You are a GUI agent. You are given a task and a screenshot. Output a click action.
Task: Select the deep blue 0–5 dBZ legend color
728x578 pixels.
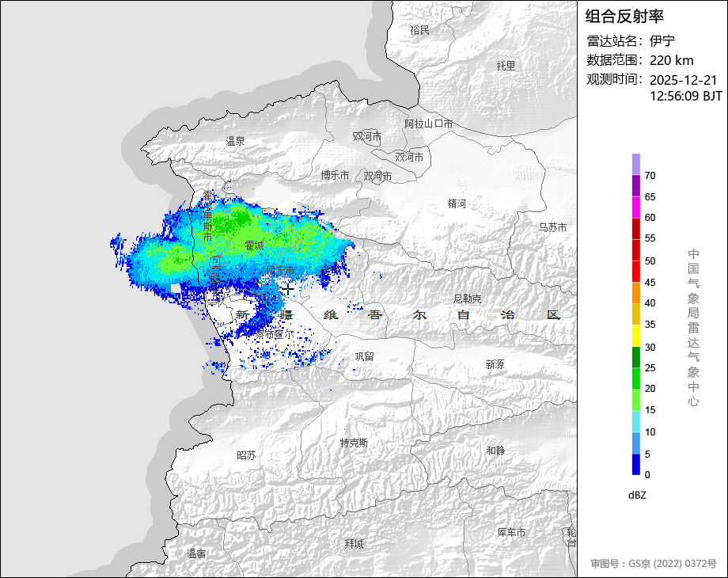tap(635, 464)
